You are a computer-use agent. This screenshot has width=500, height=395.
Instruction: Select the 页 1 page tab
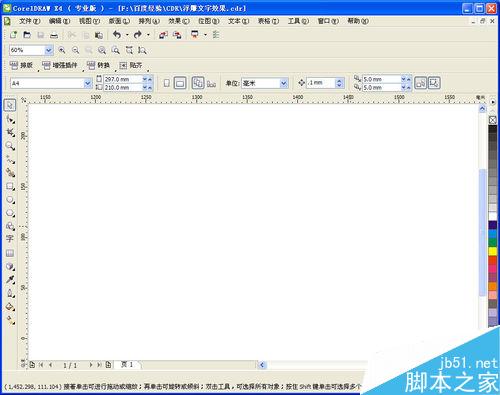(127, 365)
